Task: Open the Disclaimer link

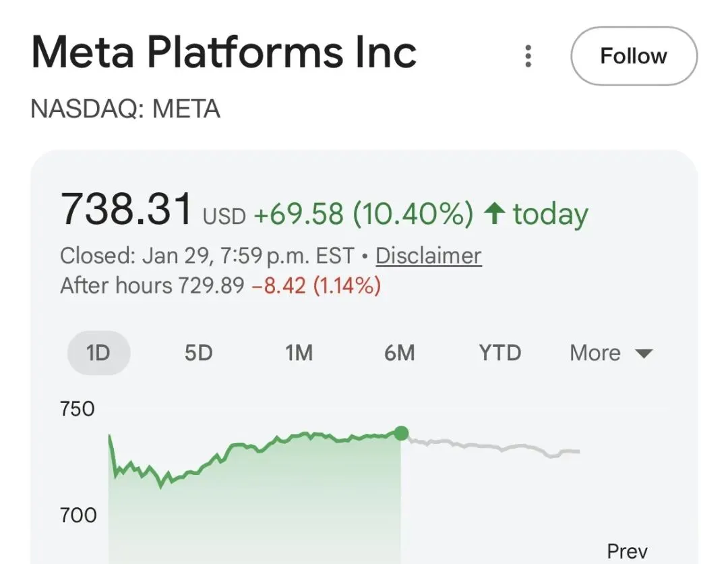Action: (x=428, y=256)
